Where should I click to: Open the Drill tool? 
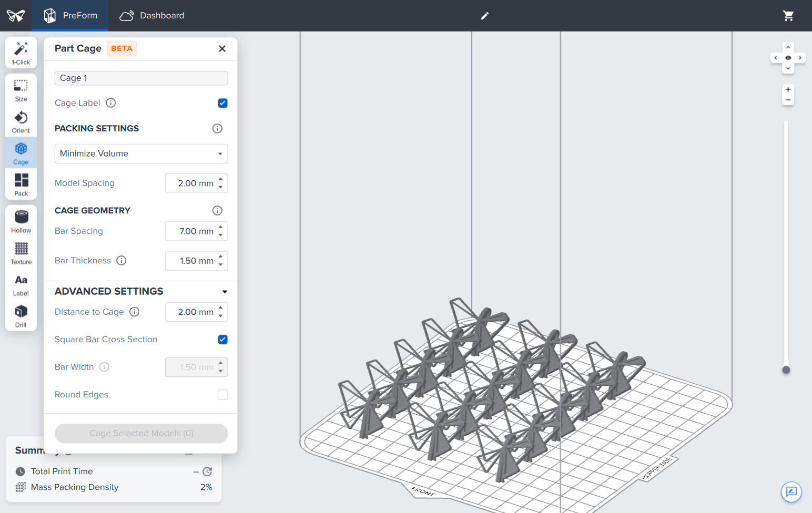[x=21, y=315]
